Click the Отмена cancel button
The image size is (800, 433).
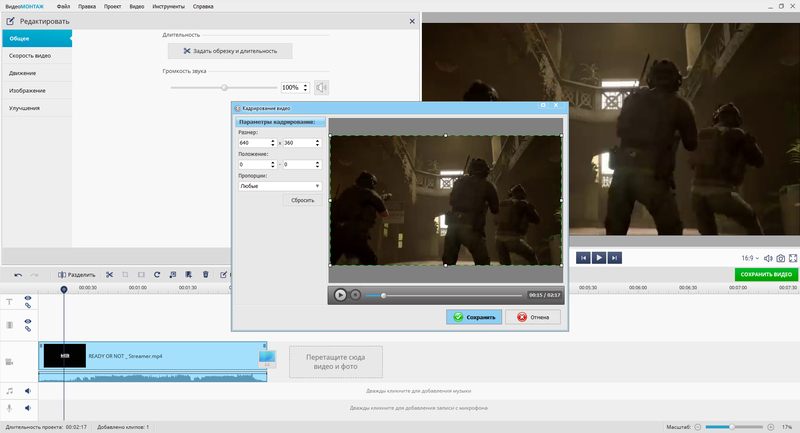(x=533, y=317)
